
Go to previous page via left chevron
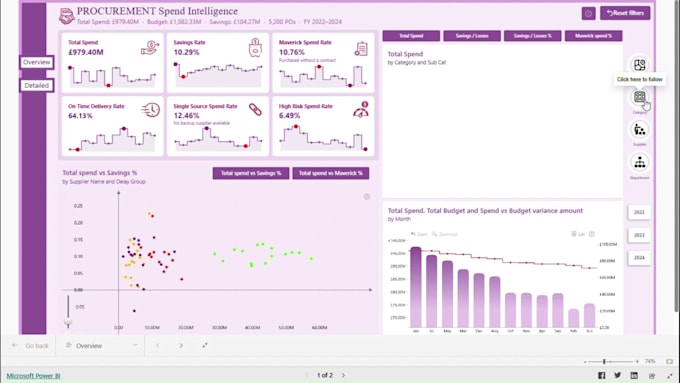pos(157,346)
